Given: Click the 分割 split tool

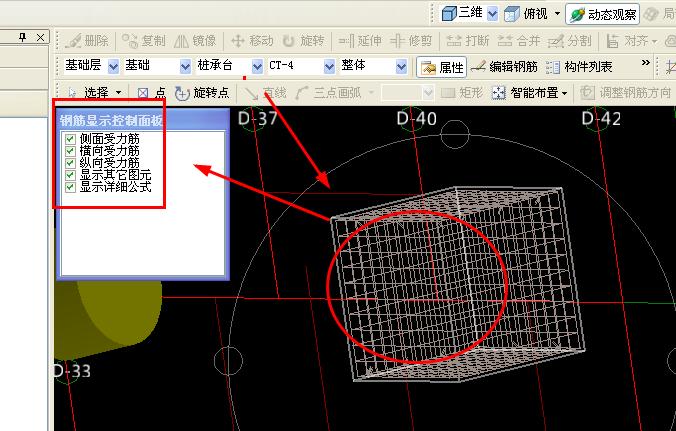Looking at the screenshot, I should tap(570, 41).
